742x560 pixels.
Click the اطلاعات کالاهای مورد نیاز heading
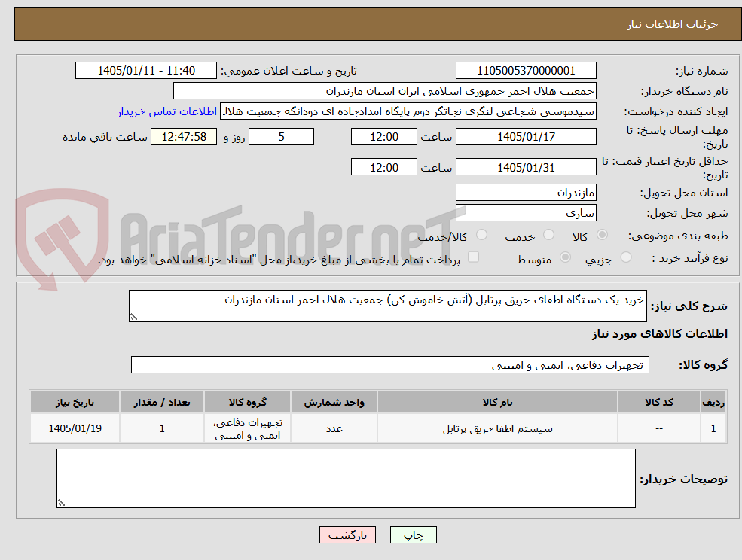[x=660, y=334]
